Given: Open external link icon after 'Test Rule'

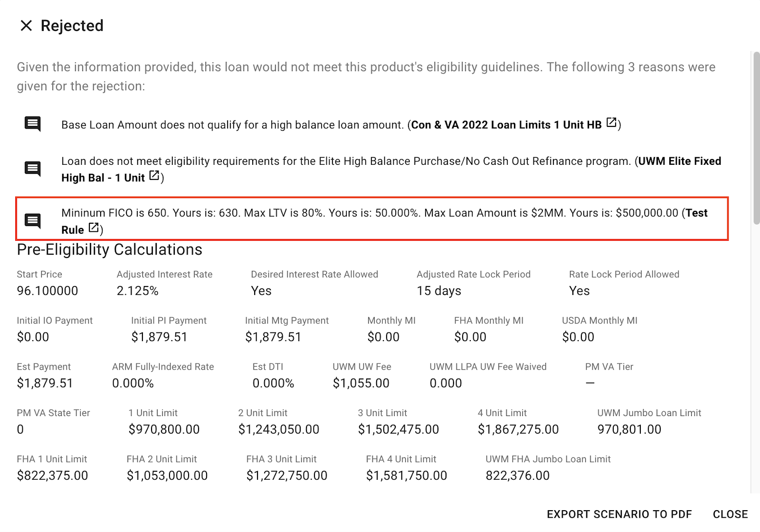Looking at the screenshot, I should [x=94, y=228].
